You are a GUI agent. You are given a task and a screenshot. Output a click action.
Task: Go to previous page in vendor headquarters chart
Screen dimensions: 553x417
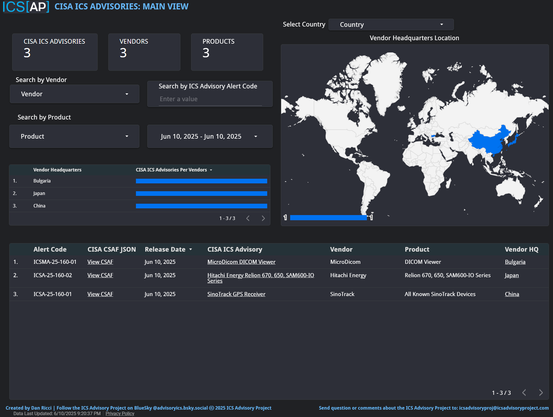click(248, 218)
